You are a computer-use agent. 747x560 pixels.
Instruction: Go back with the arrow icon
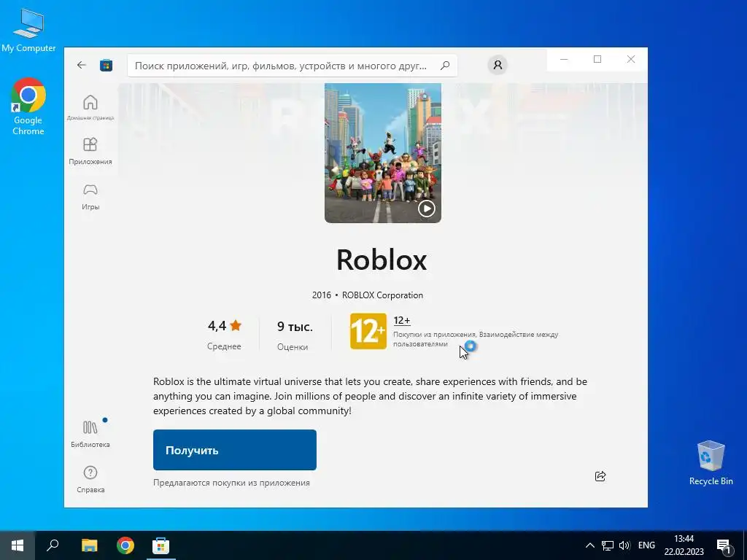[x=82, y=65]
